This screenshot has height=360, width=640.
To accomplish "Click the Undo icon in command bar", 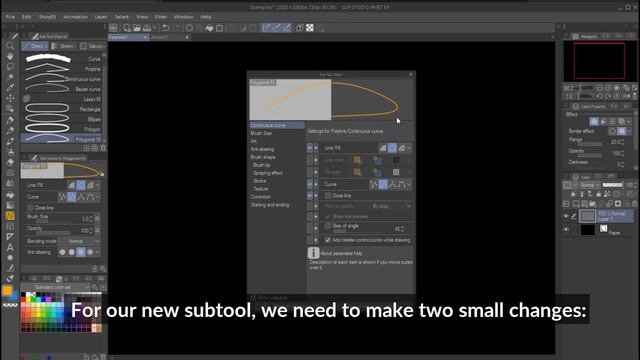I will (166, 28).
